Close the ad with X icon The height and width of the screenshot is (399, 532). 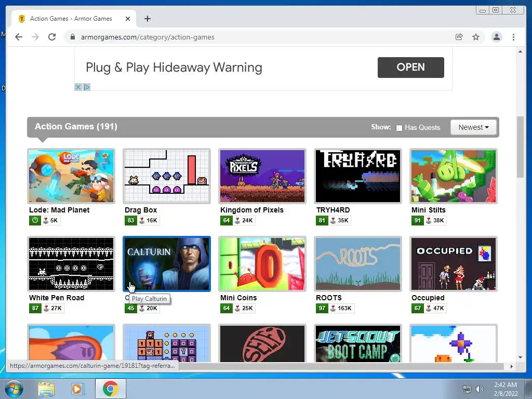(x=78, y=87)
